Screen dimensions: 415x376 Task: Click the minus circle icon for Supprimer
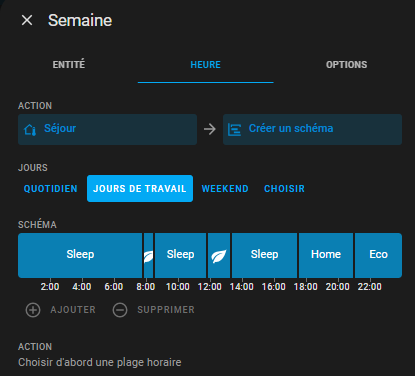(x=120, y=310)
